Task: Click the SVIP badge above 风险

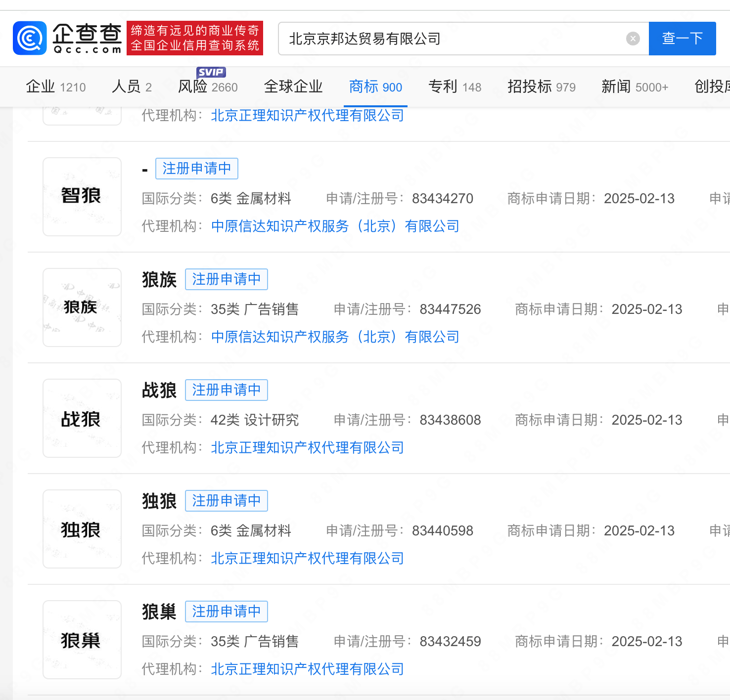Action: [x=211, y=72]
